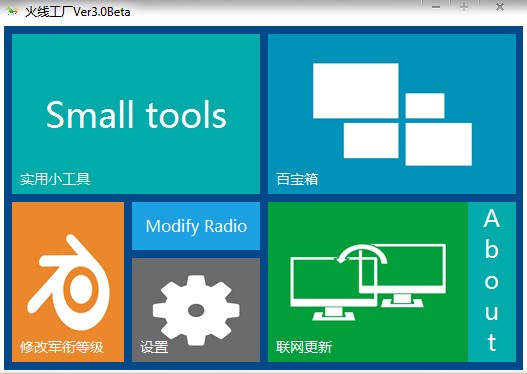The height and width of the screenshot is (374, 527).
Task: Click the 修改军衔等级 label text
Action: (62, 347)
